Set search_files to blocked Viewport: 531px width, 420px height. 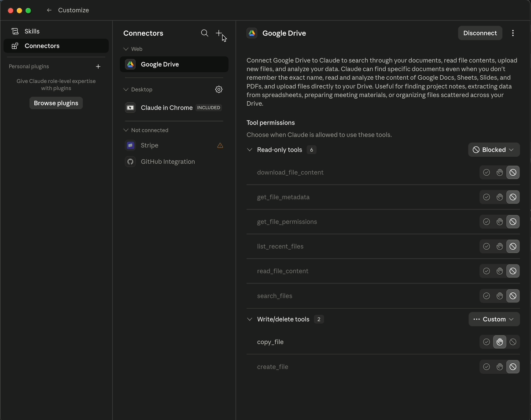point(513,296)
